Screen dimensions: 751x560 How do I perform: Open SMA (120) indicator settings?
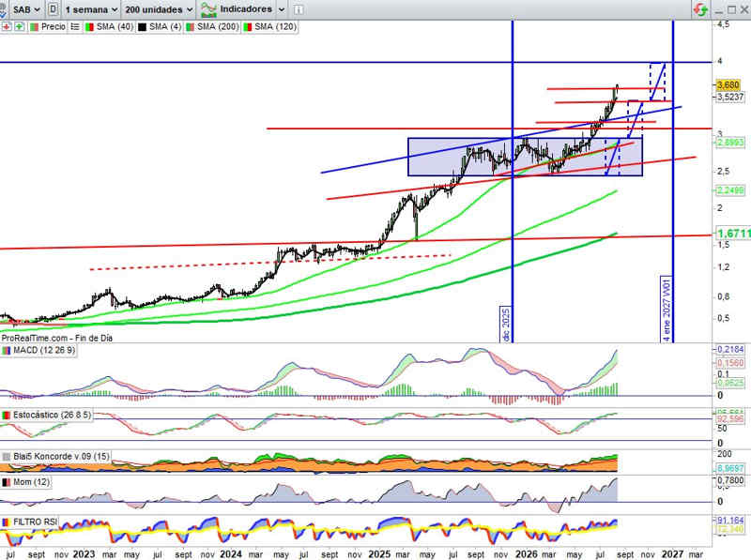coord(275,27)
